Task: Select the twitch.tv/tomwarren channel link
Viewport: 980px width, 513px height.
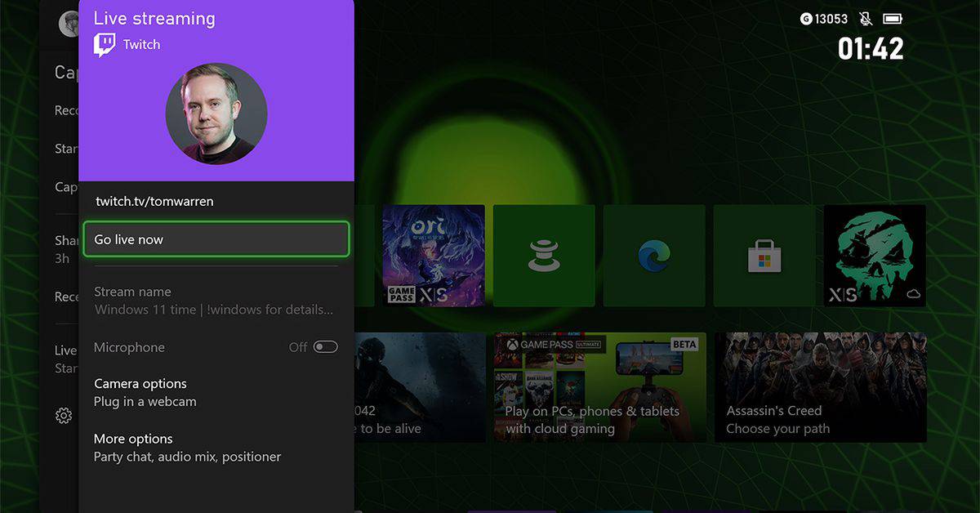Action: point(154,201)
